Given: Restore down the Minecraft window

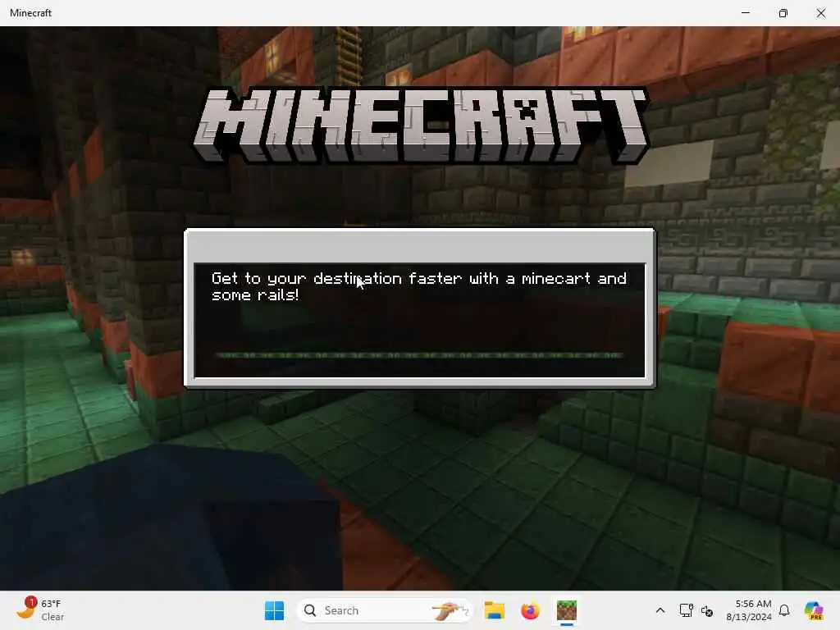Looking at the screenshot, I should 783,13.
